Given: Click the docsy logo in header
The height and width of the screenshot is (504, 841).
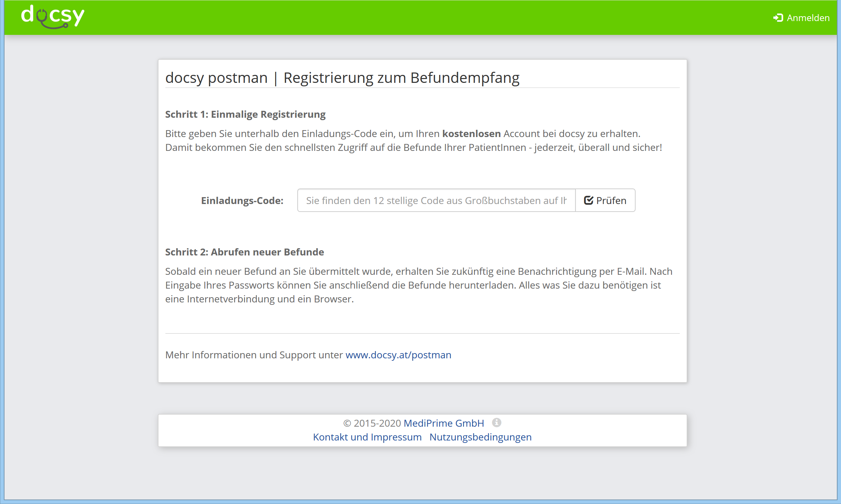Looking at the screenshot, I should (x=52, y=17).
